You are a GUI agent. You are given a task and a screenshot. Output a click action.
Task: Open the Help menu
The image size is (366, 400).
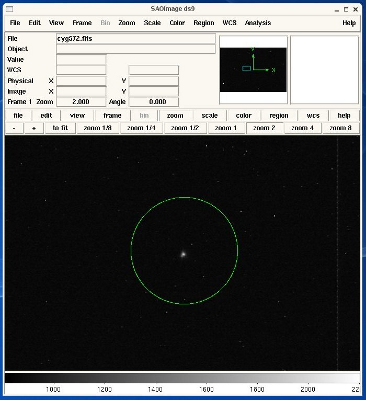pyautogui.click(x=349, y=23)
